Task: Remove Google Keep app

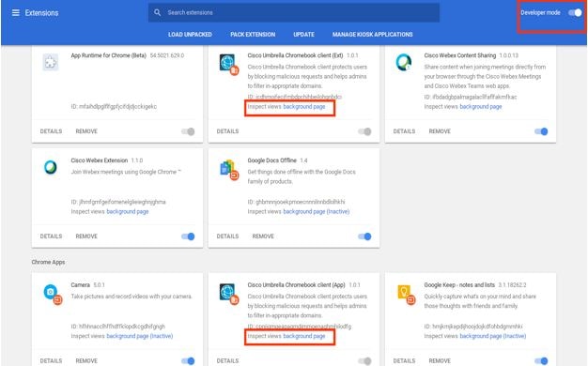Action: pos(440,360)
